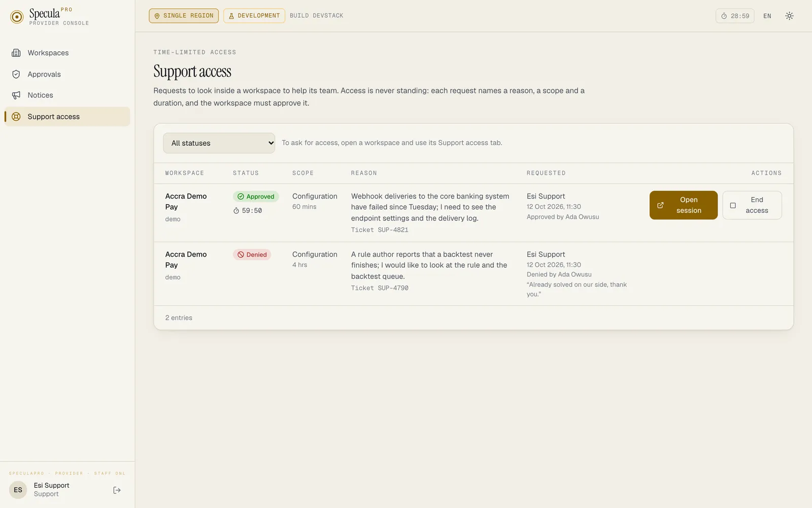The width and height of the screenshot is (812, 508).
Task: Click the SCOPE column header
Action: coord(303,173)
